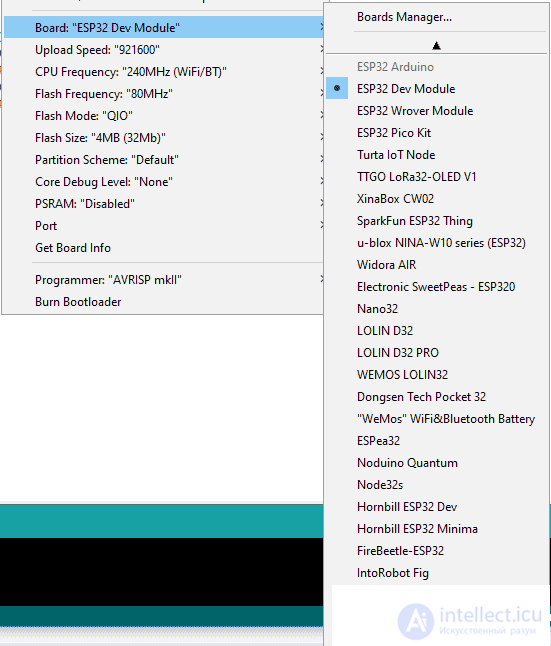Screen dimensions: 551x646
Task: Open the Port submenu
Action: (164, 226)
